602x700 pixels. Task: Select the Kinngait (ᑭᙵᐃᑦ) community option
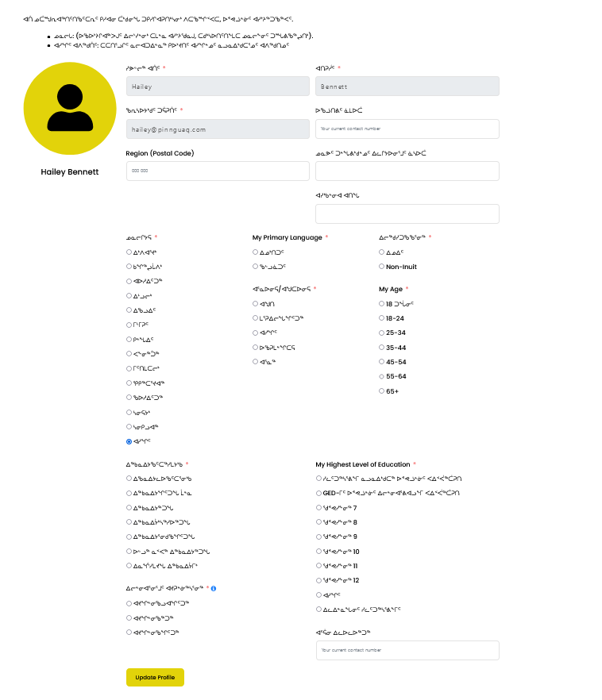(129, 340)
